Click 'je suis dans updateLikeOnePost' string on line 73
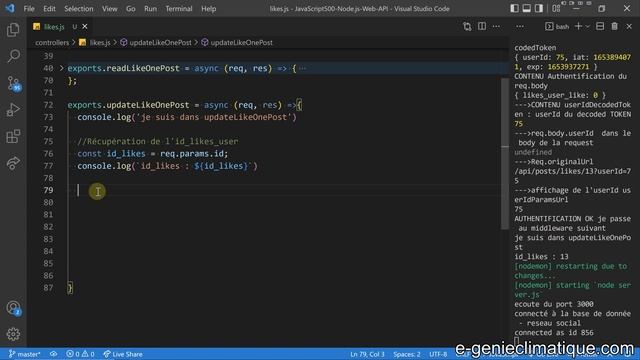This screenshot has width=640, height=360. [214, 117]
